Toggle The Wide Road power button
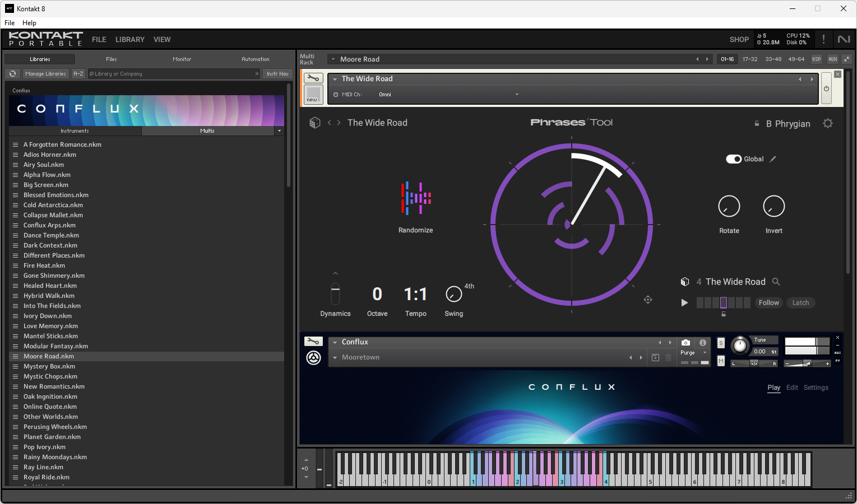The width and height of the screenshot is (857, 504). coord(826,88)
